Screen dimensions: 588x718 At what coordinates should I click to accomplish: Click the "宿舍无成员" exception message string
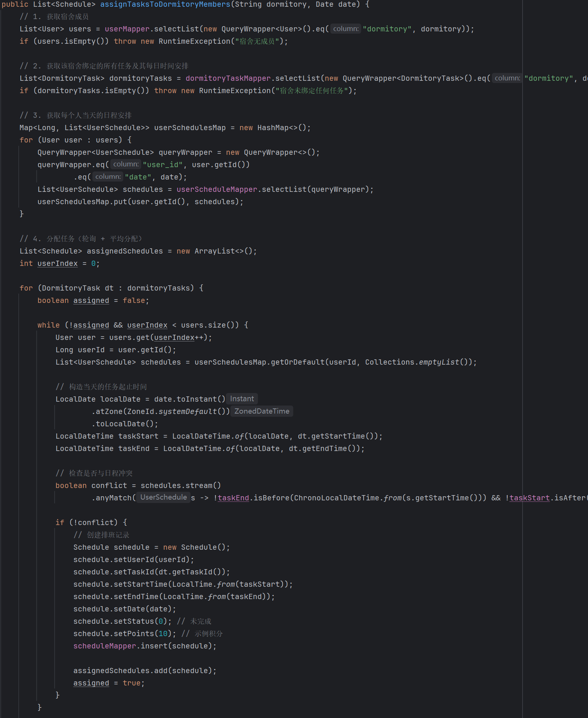(x=257, y=42)
